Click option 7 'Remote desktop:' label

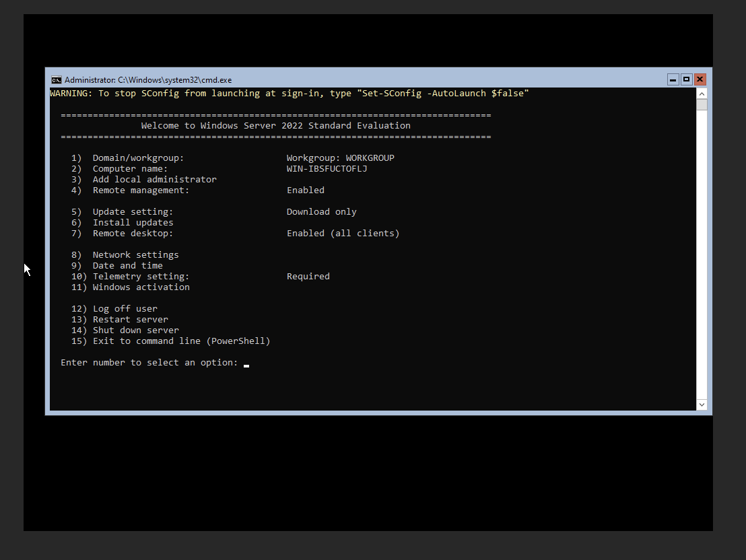coord(133,234)
